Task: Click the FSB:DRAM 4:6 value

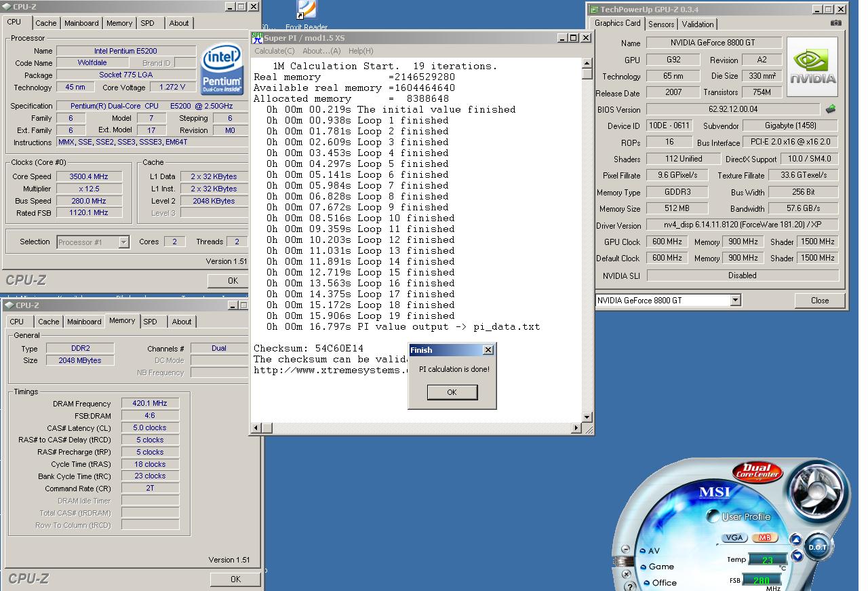Action: 150,415
